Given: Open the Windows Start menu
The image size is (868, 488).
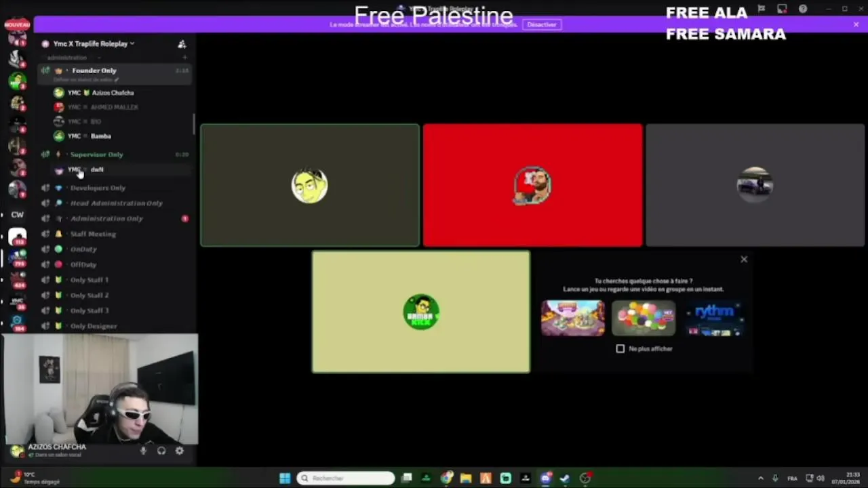Looking at the screenshot, I should 285,479.
